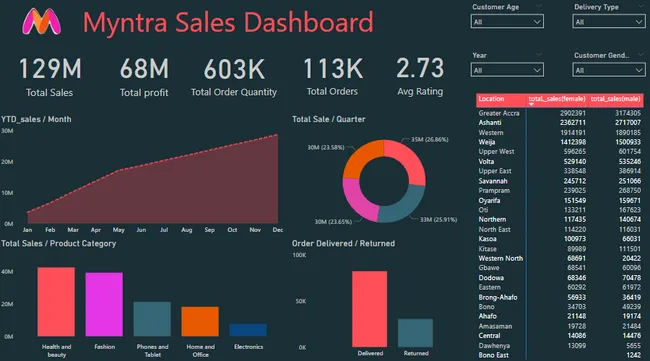Sort table by total_sales(male) column header
The height and width of the screenshot is (361, 650).
point(616,99)
